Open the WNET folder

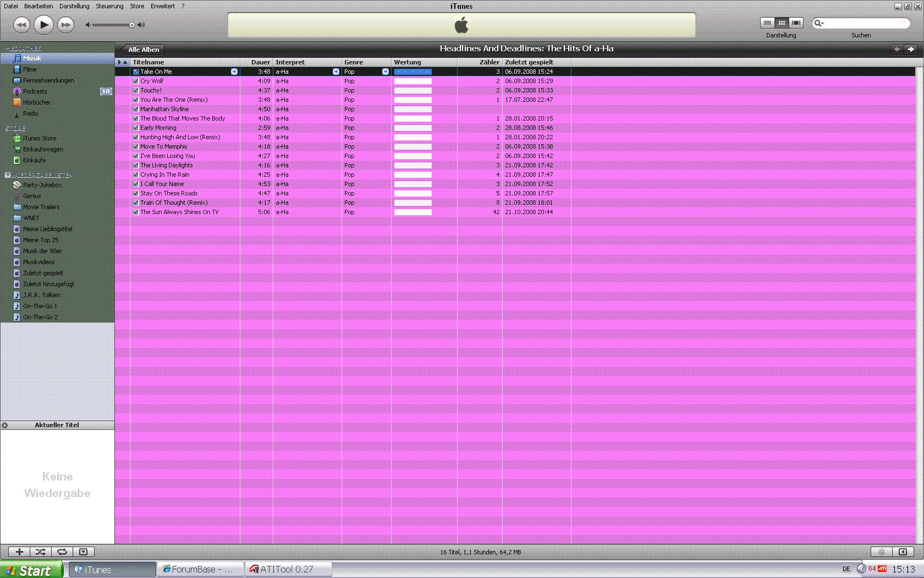(x=57, y=218)
